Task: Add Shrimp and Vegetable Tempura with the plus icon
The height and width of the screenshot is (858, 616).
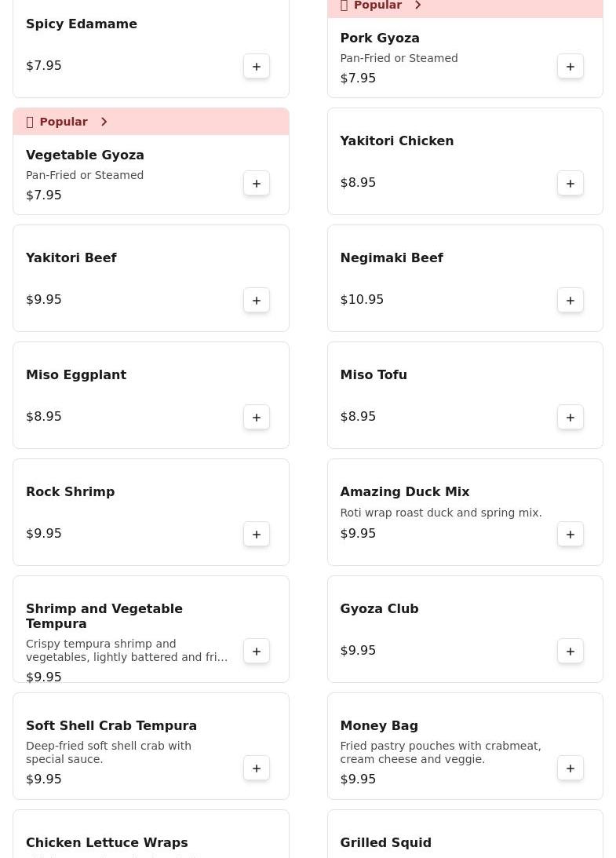Action: 257,652
